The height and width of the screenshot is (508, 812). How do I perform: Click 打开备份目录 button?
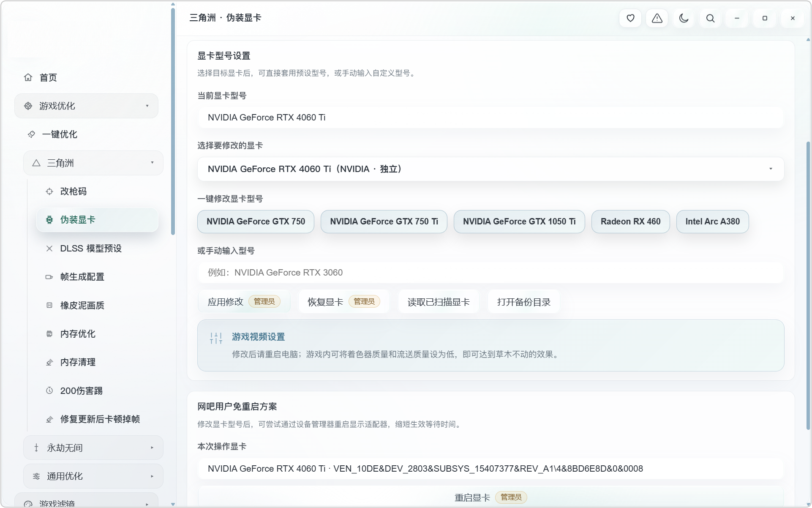click(x=524, y=302)
